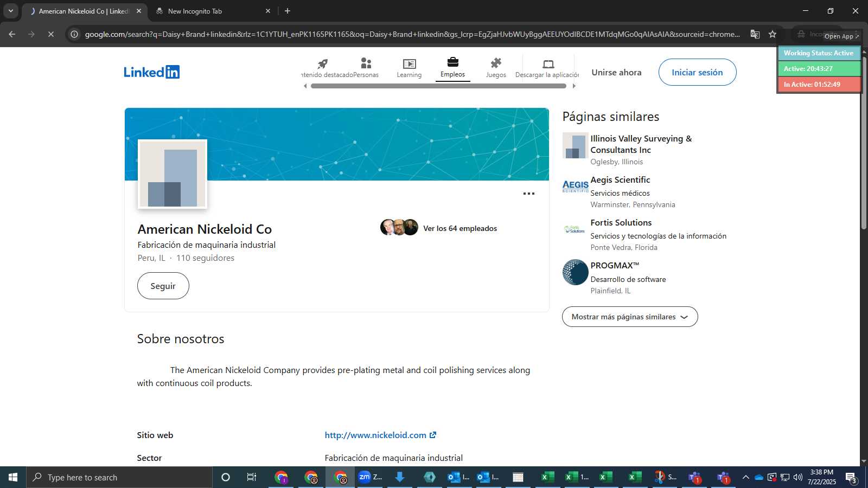Viewport: 868px width, 488px height.
Task: Open the tab search dropdown
Action: [10, 11]
